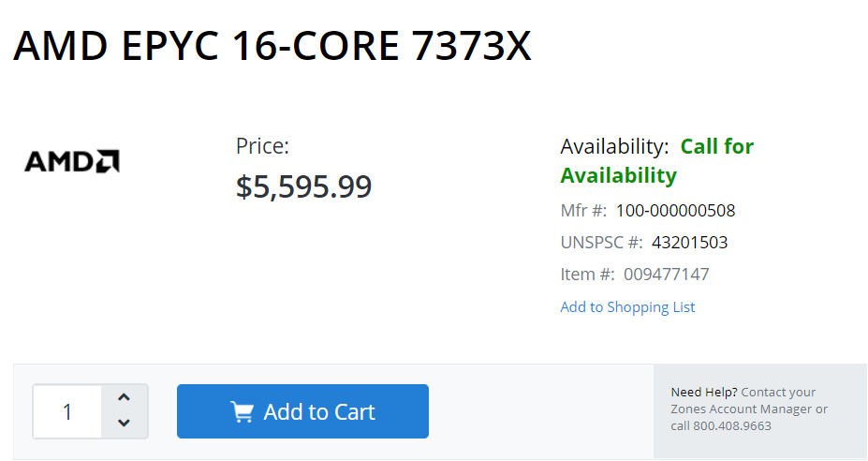Click the AMD brand logo

72,161
